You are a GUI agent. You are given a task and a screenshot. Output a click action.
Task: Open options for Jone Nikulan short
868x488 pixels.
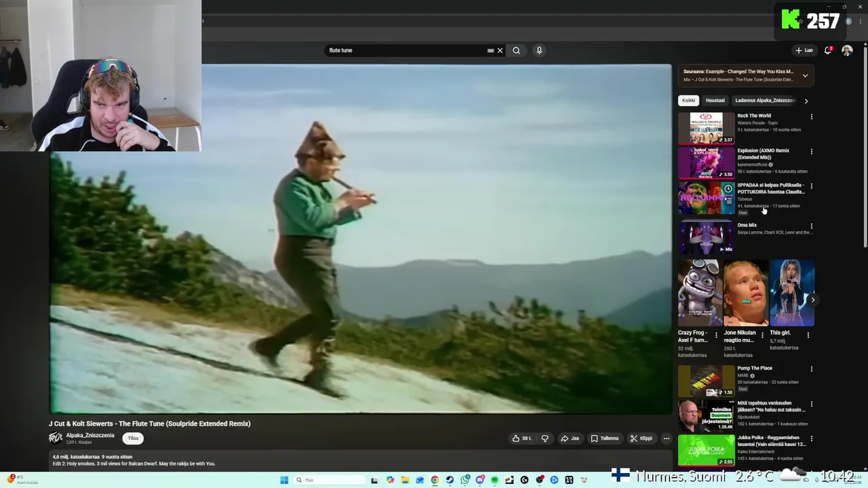762,335
